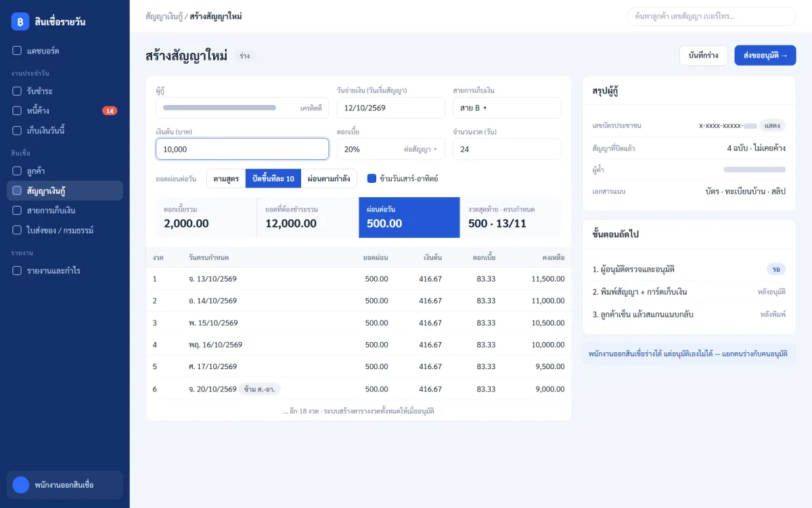Click the ผ่อนต่อวัน 500.00 summary card
Screen dimensions: 812x508
click(x=409, y=217)
